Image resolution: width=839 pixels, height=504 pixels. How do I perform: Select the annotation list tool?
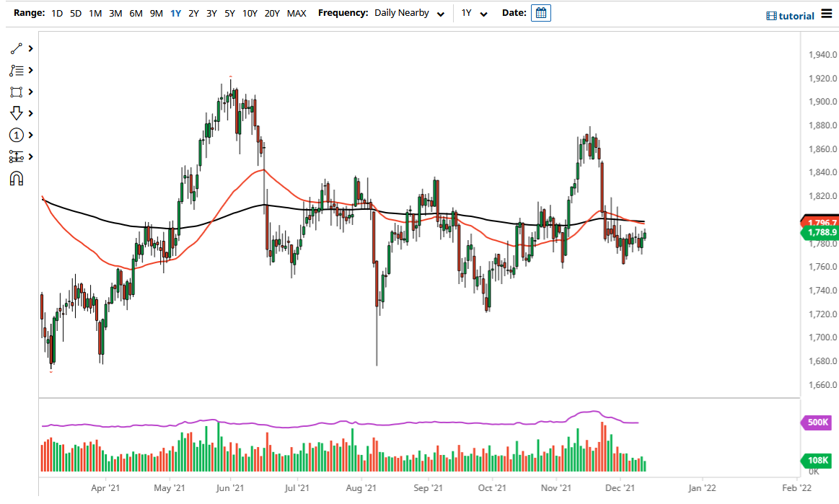point(16,70)
